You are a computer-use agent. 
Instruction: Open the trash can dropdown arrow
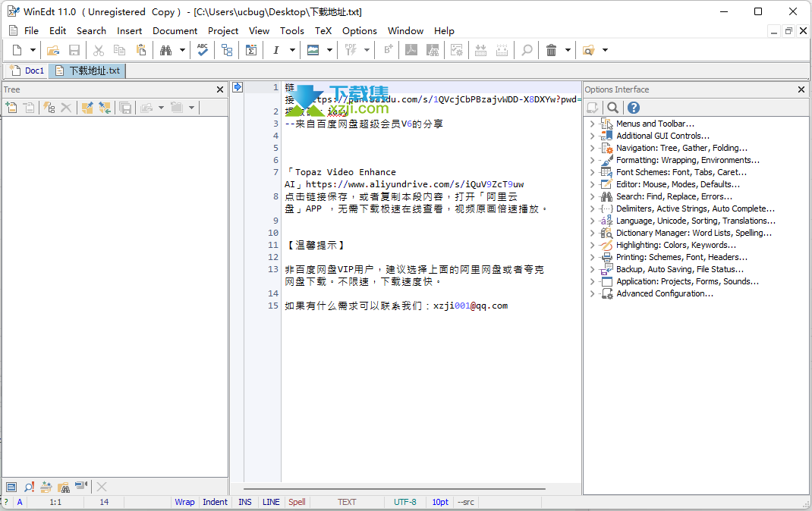pyautogui.click(x=568, y=50)
